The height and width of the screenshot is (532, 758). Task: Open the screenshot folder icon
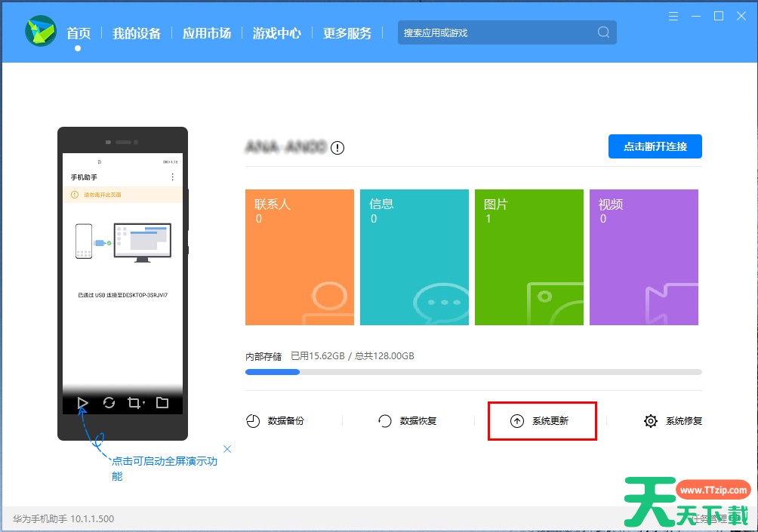(x=162, y=403)
